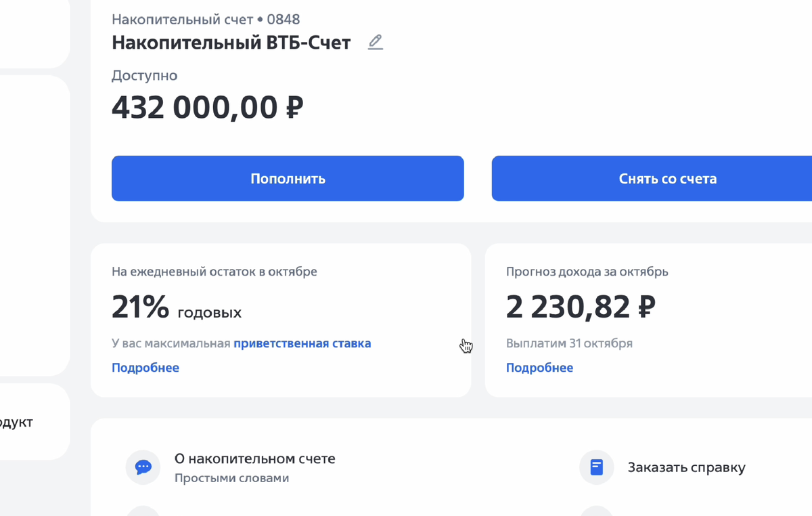This screenshot has width=812, height=516.
Task: Click the Простыми словами subtitle
Action: click(x=231, y=478)
